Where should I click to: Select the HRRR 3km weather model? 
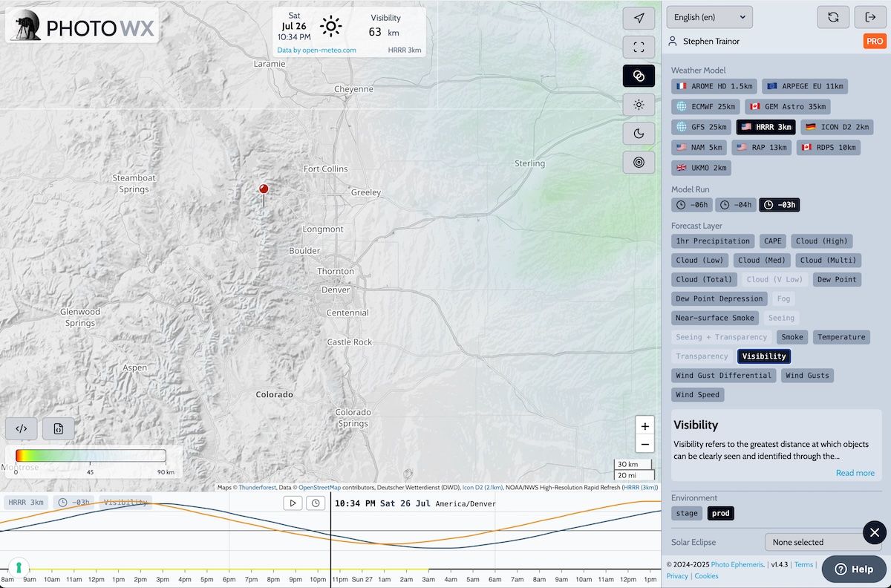coord(766,127)
